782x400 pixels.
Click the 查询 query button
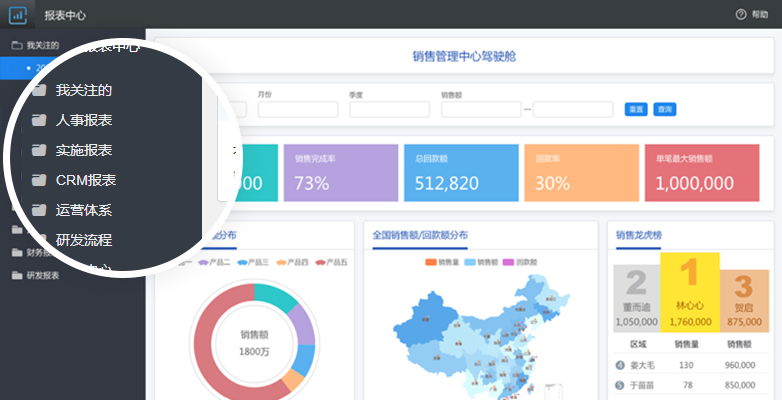point(665,109)
